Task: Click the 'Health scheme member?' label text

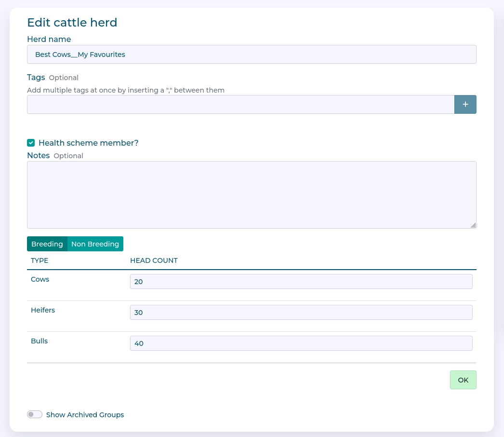Action: pos(88,143)
